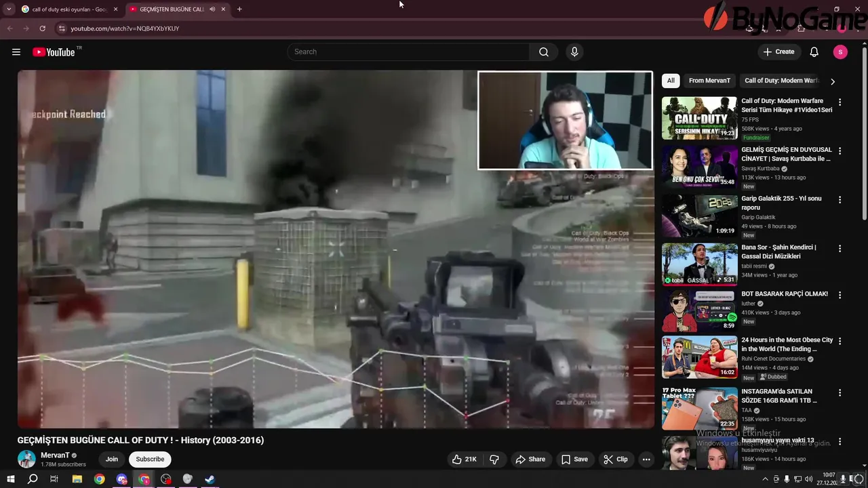The height and width of the screenshot is (488, 868).
Task: Dislike the video with thumbs down
Action: tap(494, 460)
